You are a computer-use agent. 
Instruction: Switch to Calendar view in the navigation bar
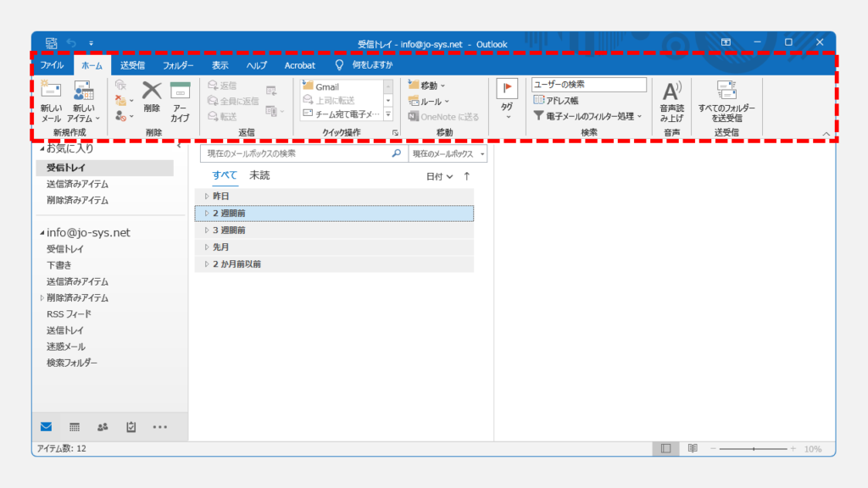75,427
